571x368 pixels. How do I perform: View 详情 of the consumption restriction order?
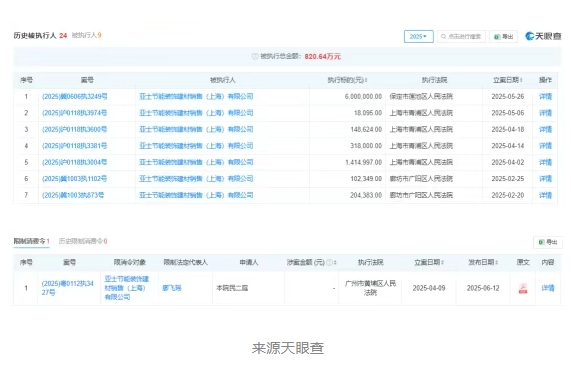click(x=548, y=288)
